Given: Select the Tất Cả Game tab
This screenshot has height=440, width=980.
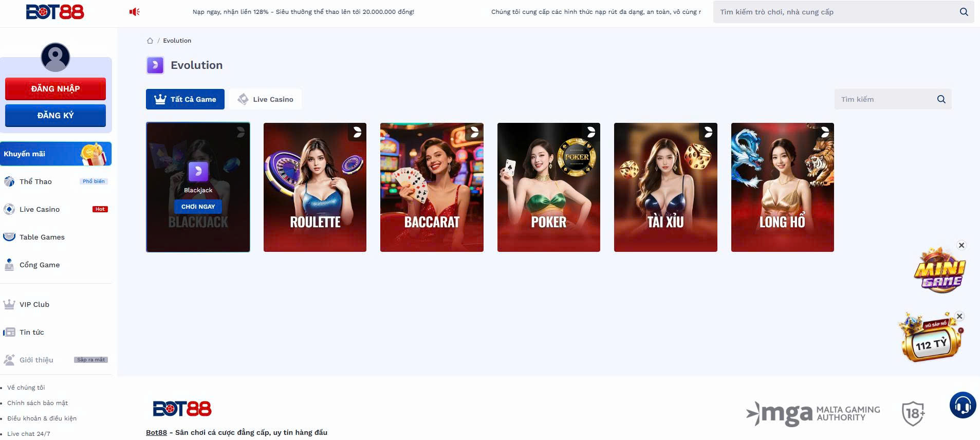Looking at the screenshot, I should 185,99.
